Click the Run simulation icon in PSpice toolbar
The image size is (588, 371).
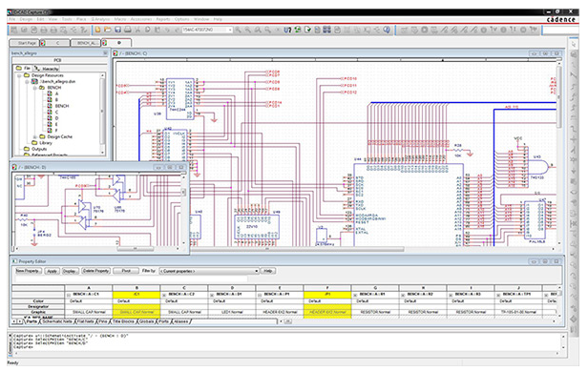425,30
